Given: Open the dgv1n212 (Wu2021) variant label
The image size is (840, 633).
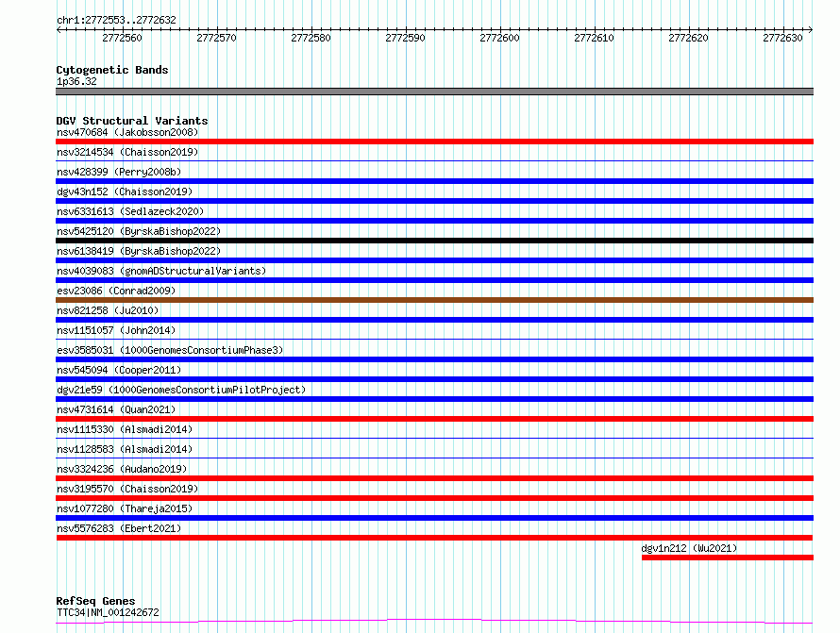Looking at the screenshot, I should pos(689,548).
